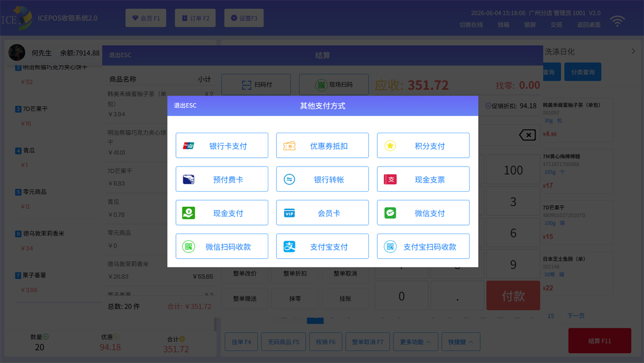This screenshot has width=644, height=363.
Task: Click the Alipay QR scan collection icon
Action: pyautogui.click(x=390, y=246)
